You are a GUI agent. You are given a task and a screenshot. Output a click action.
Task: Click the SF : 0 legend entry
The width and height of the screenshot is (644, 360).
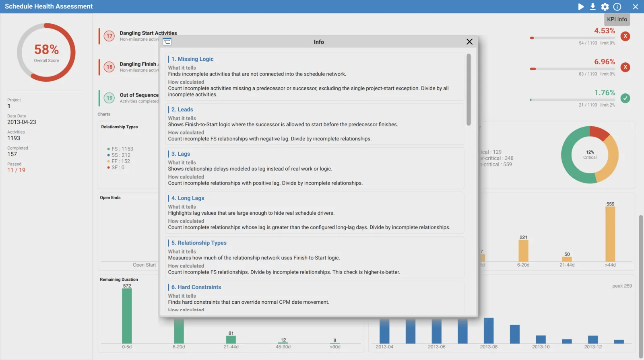(x=116, y=167)
